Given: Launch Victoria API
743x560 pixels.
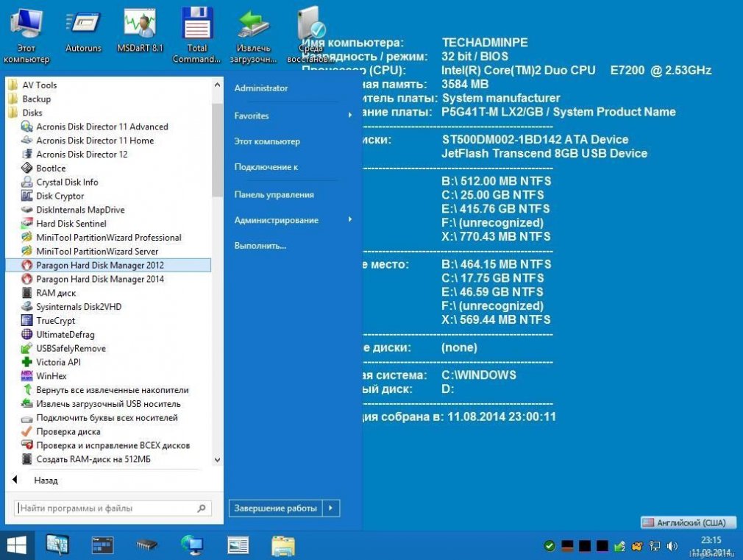Looking at the screenshot, I should coord(58,362).
